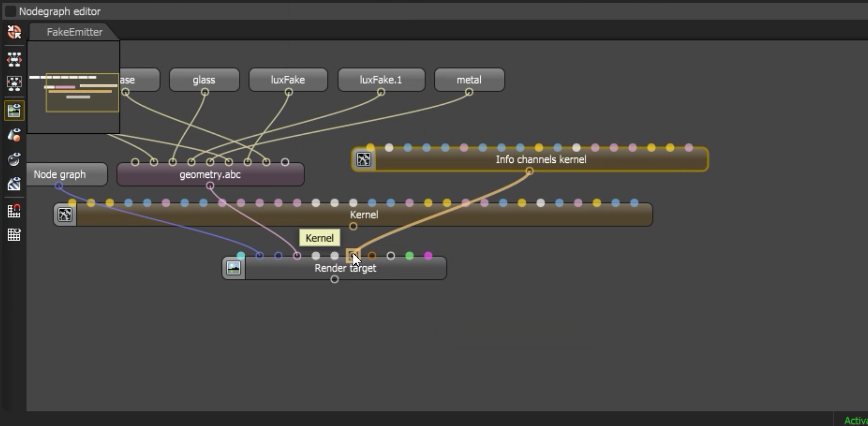Select the luxFake.1 material node
The image size is (868, 426).
coord(381,80)
